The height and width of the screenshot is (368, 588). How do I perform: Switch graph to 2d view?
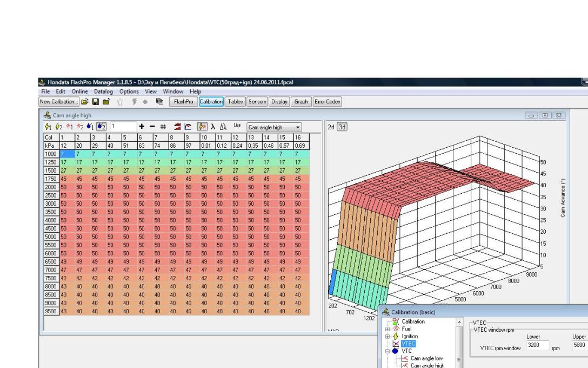[331, 127]
